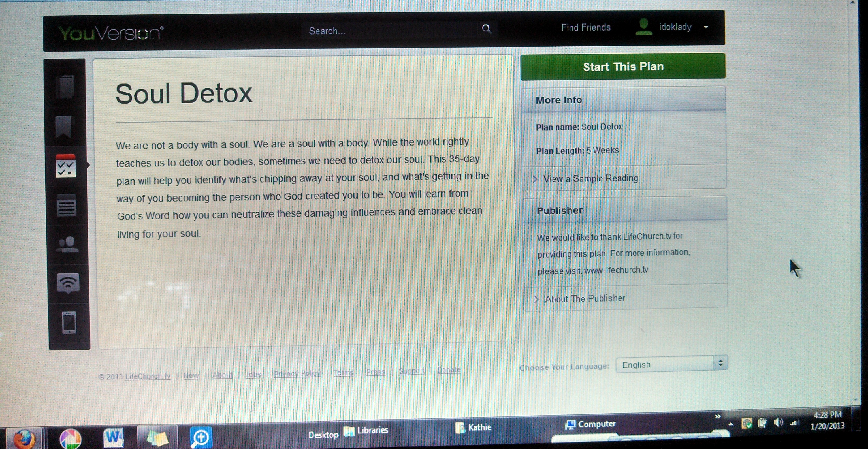This screenshot has height=449, width=868.
Task: Open idoklady account dropdown arrow
Action: [x=706, y=27]
